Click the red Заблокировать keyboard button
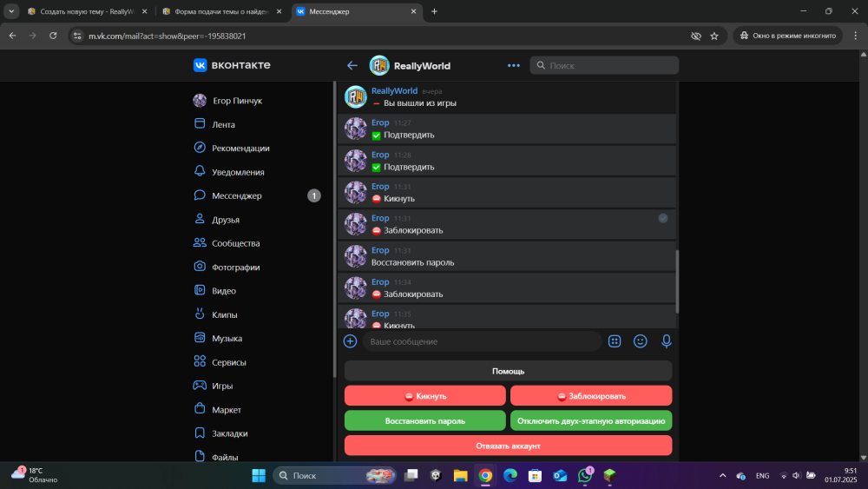Image resolution: width=868 pixels, height=489 pixels. tap(591, 396)
